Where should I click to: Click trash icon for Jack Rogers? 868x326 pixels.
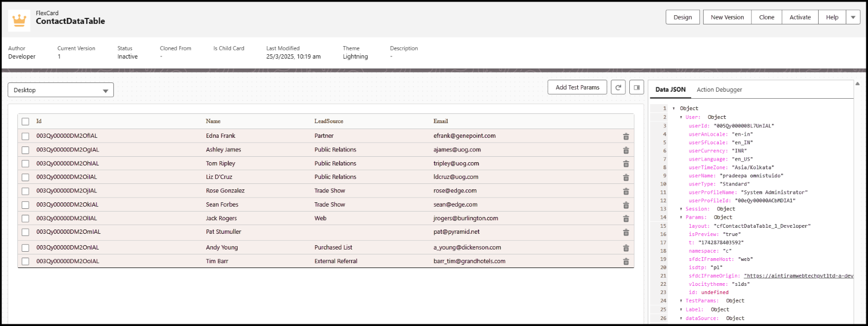[x=626, y=219]
